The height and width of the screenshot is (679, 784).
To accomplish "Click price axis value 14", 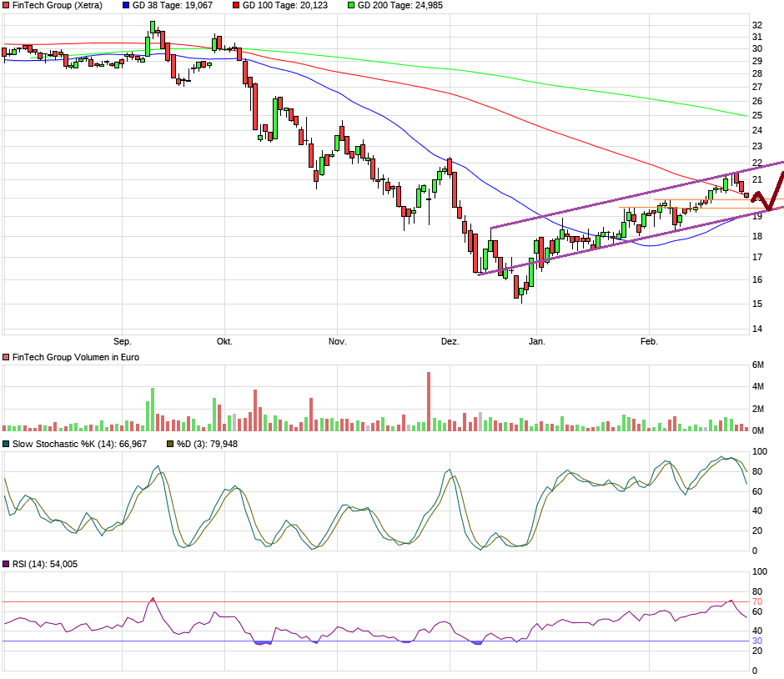I will coord(757,329).
